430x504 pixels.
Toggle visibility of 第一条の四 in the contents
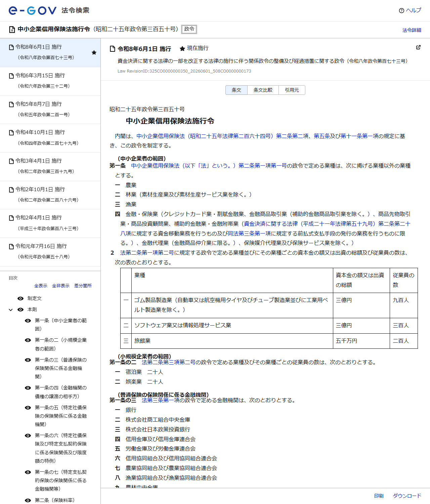point(28,388)
